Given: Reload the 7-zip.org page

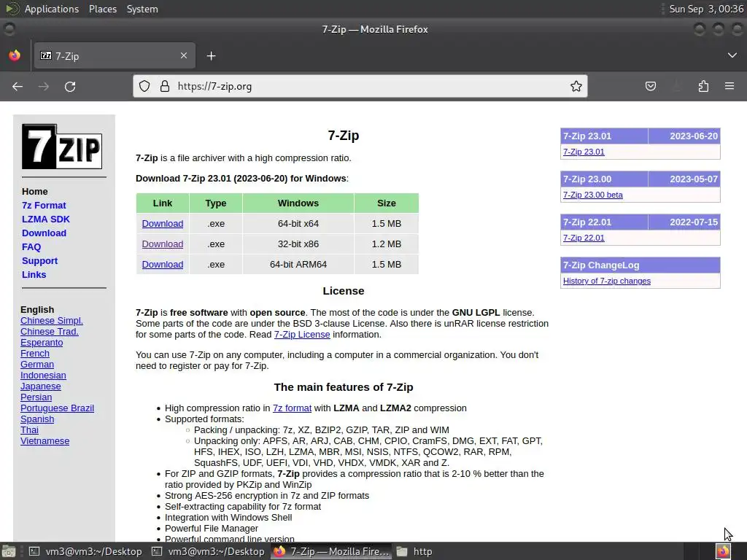Looking at the screenshot, I should coord(70,86).
